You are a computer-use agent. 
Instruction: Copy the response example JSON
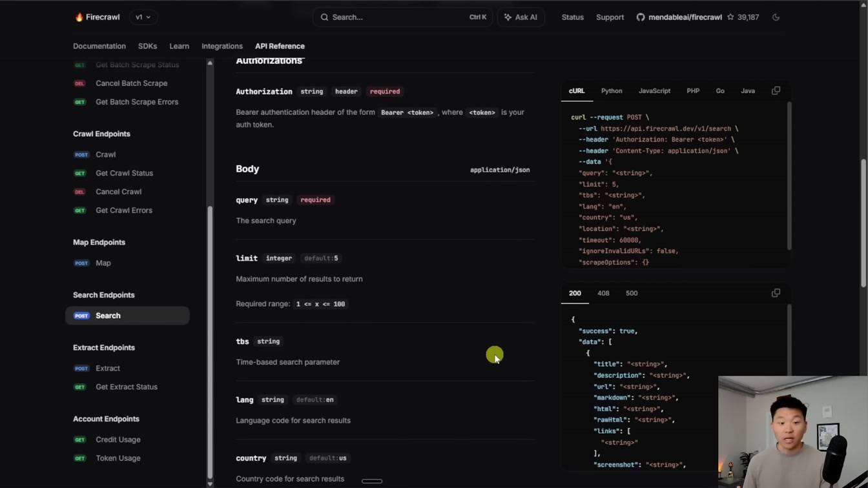(776, 293)
